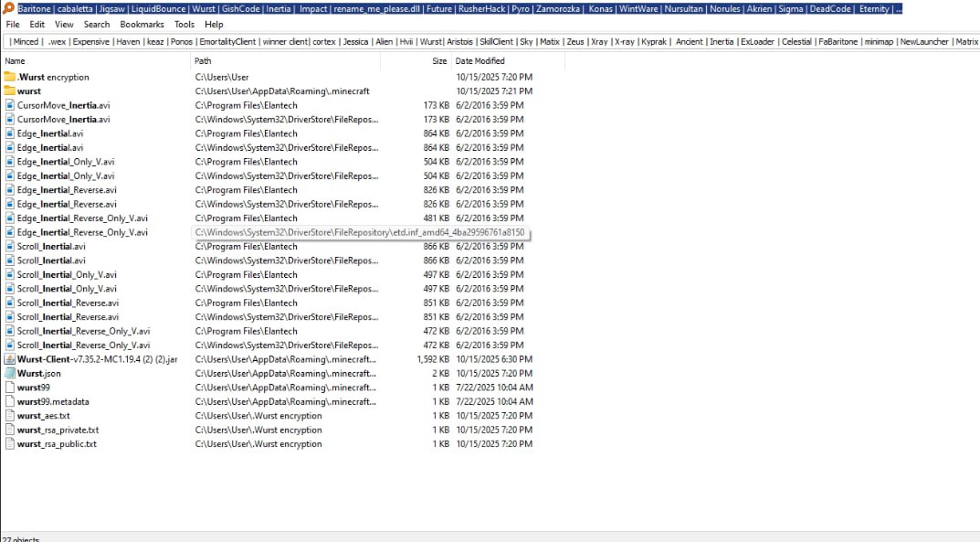Viewport: 980px width, 542px height.
Task: Click the Everything magnifier icon in title bar
Action: click(9, 8)
